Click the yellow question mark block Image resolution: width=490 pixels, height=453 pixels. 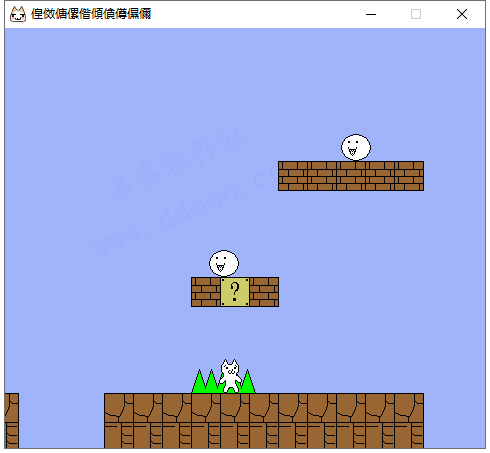click(x=235, y=292)
